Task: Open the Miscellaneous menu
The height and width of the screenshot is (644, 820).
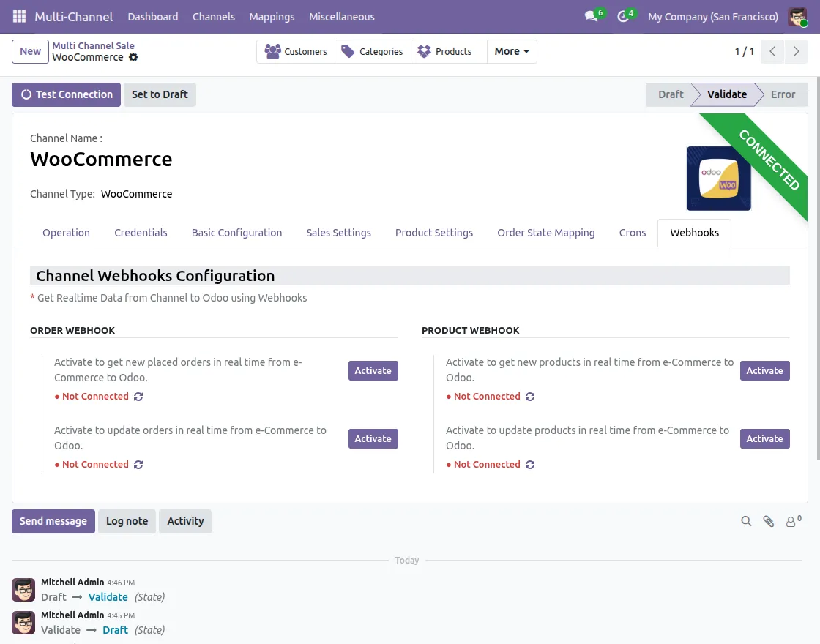Action: pos(341,17)
